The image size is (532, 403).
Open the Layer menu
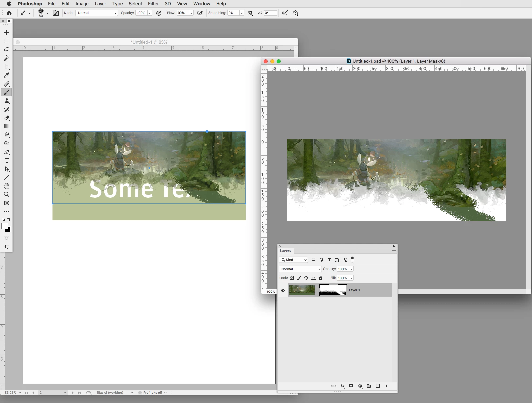tap(100, 4)
